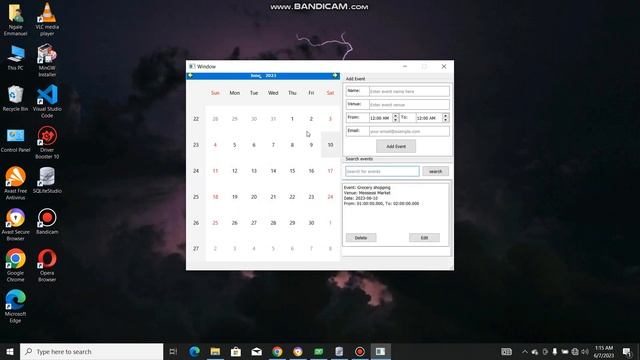Click the To time field
The width and height of the screenshot is (640, 360).
429,118
